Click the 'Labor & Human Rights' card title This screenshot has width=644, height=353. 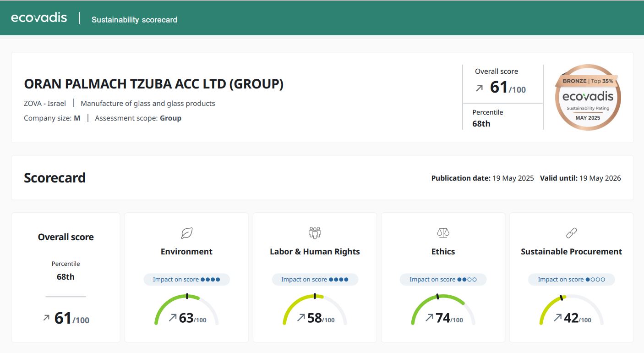click(x=315, y=252)
